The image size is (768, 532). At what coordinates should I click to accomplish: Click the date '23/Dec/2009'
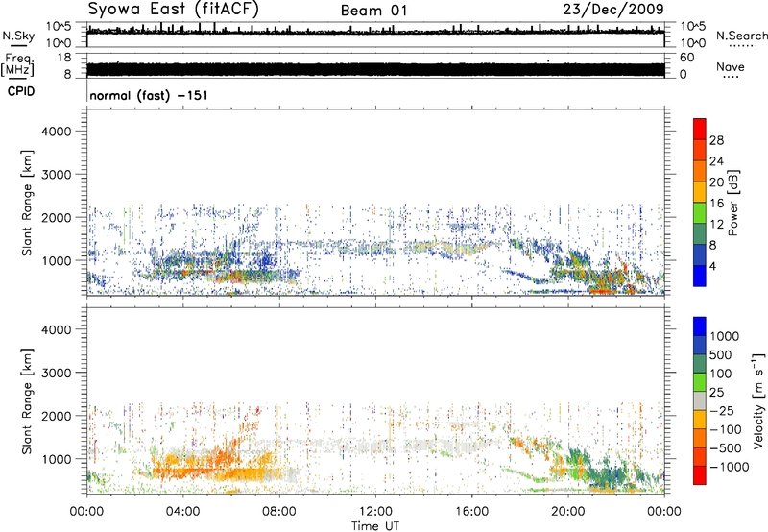coord(613,10)
